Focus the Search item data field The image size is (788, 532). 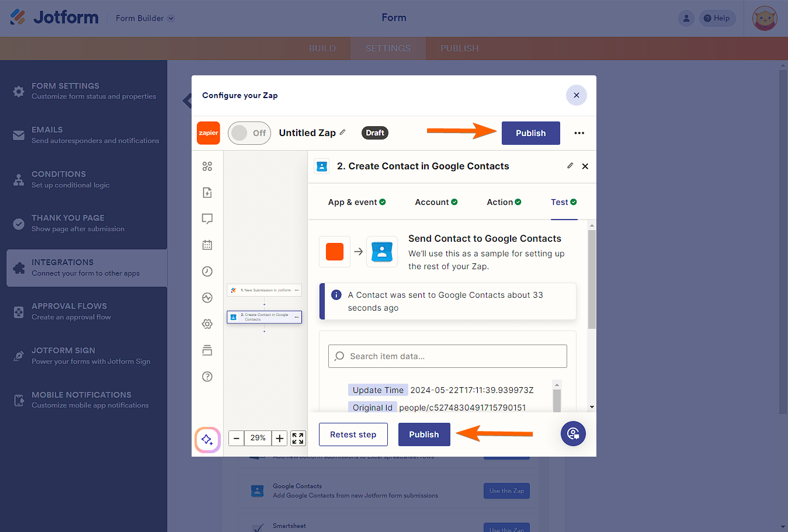click(448, 356)
